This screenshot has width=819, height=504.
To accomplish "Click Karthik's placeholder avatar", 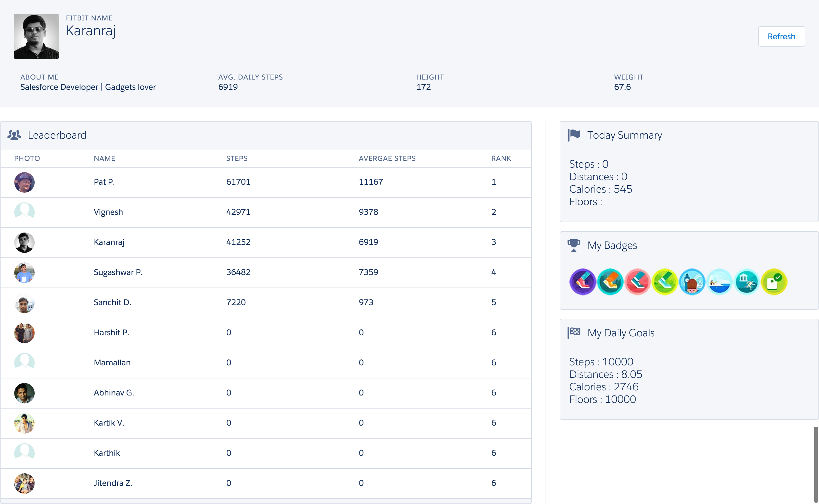I will click(x=24, y=453).
